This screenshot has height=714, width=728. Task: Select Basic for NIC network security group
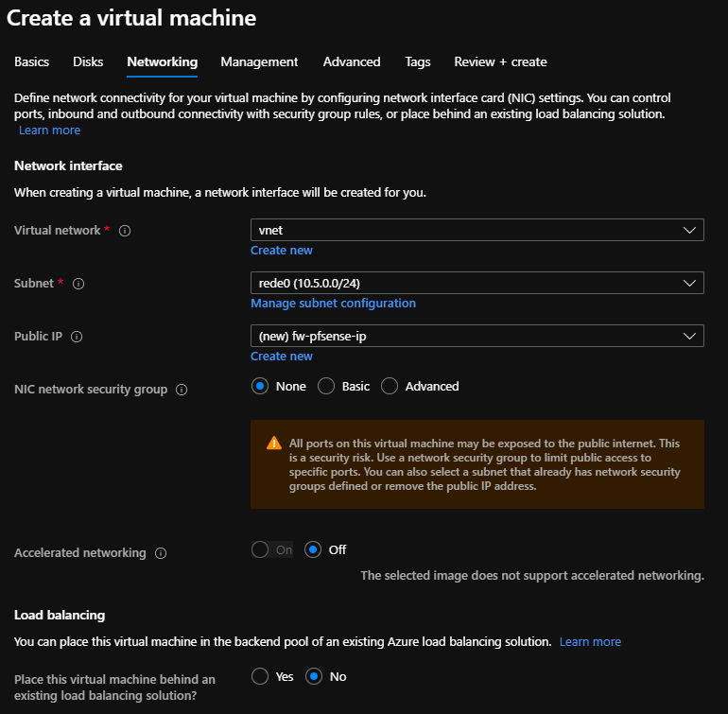tap(326, 386)
